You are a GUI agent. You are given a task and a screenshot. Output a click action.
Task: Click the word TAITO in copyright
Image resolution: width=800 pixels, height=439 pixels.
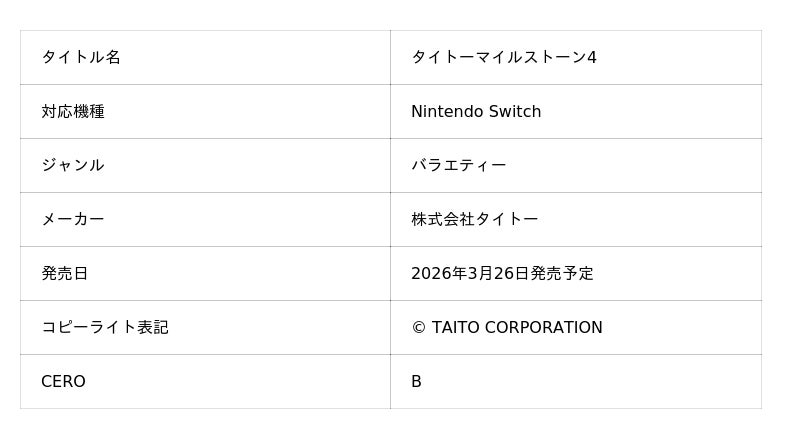click(455, 328)
